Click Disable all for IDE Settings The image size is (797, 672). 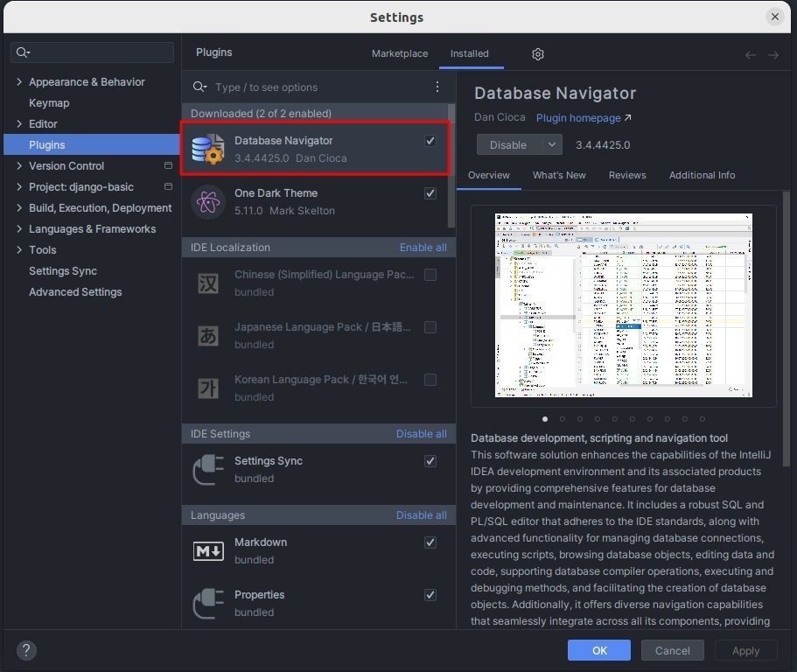[x=422, y=434]
